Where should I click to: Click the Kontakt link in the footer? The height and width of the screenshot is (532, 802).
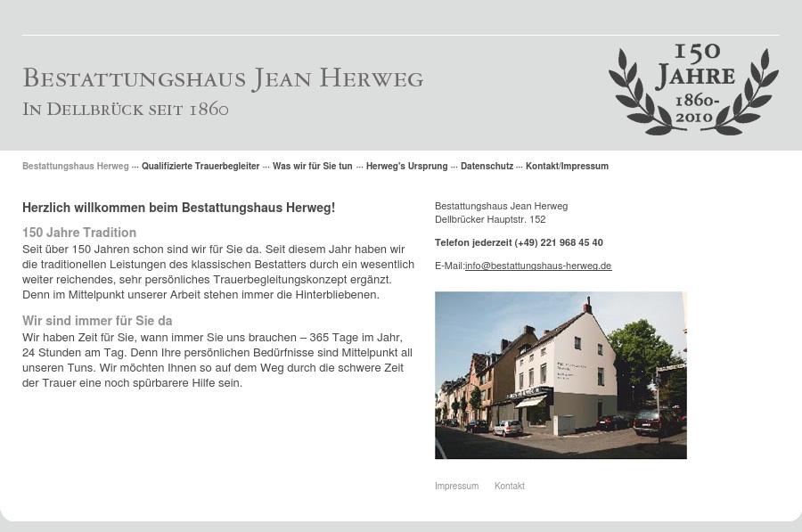509,486
